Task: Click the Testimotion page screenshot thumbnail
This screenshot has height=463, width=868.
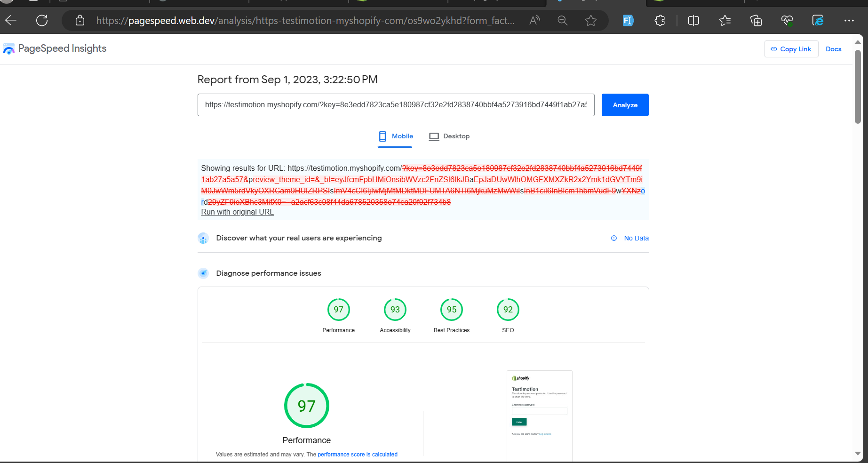Action: (540, 416)
